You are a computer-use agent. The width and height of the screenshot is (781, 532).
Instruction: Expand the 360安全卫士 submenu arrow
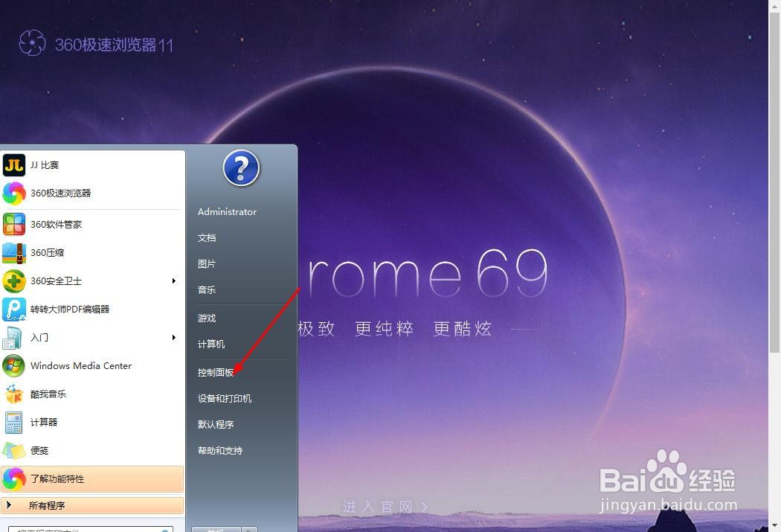(x=174, y=281)
